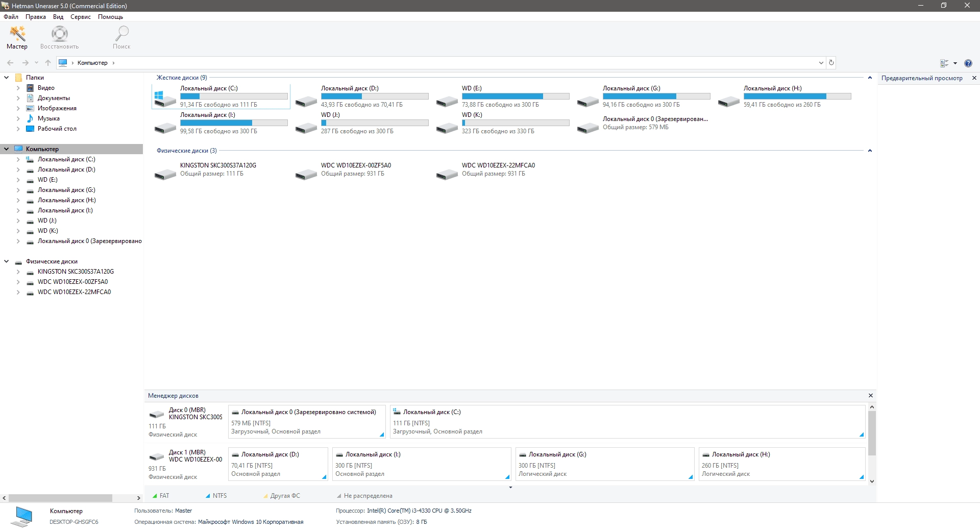The height and width of the screenshot is (531, 980).
Task: Select WDC WD10EZEX-22MFCA0 physical disk icon
Action: [447, 174]
